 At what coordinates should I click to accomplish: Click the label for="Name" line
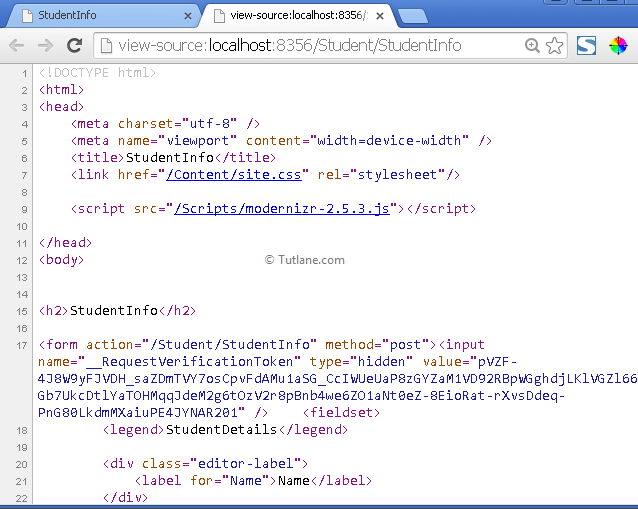(253, 481)
